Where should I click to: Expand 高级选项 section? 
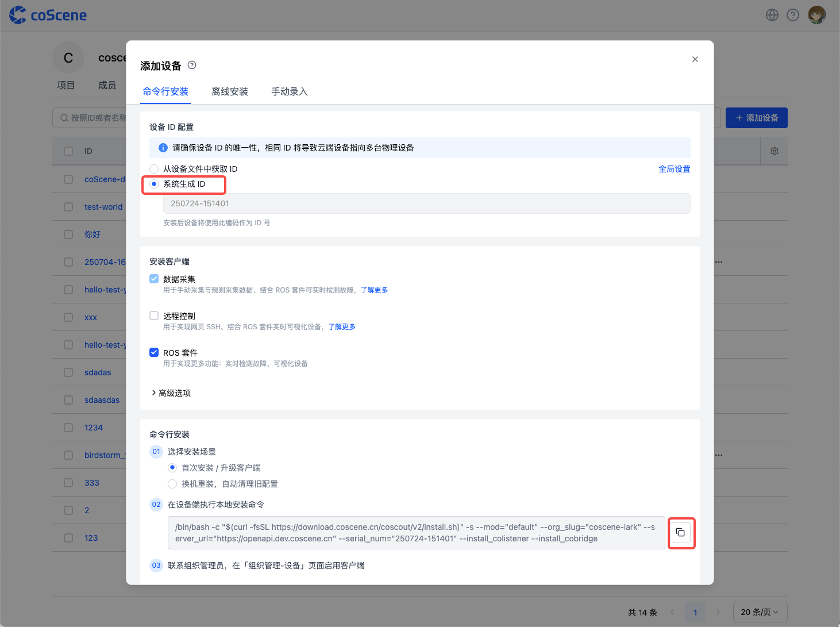click(171, 393)
